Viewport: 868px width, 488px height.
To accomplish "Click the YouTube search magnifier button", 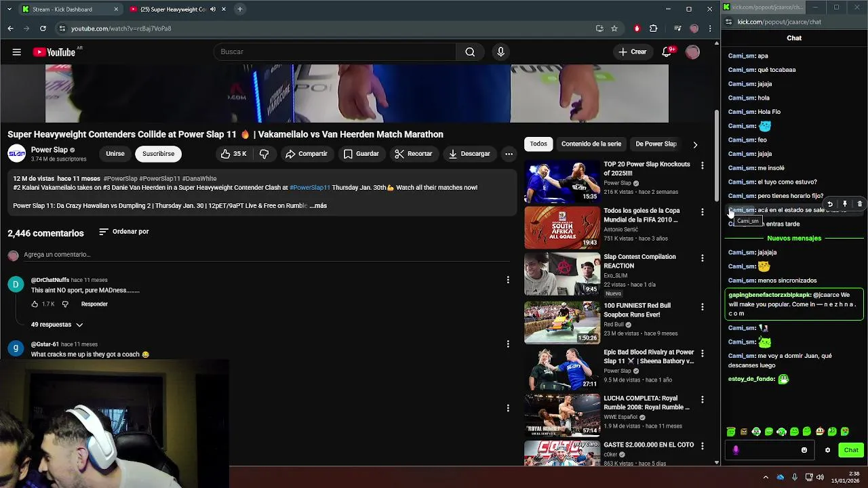I will tap(470, 52).
